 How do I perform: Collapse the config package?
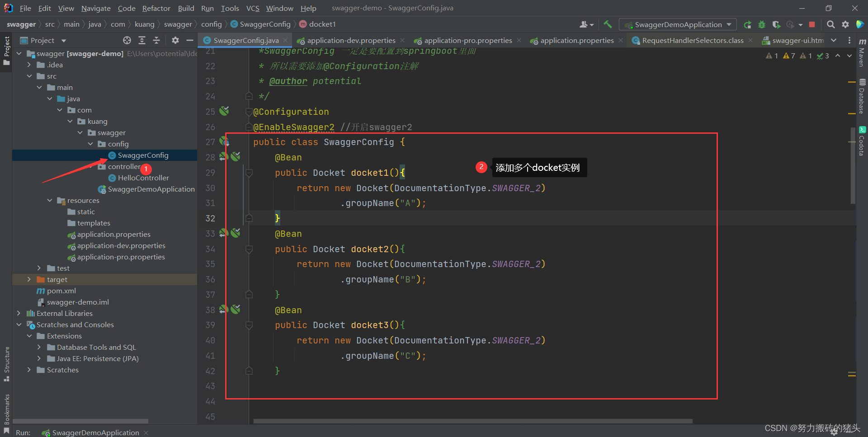point(90,144)
